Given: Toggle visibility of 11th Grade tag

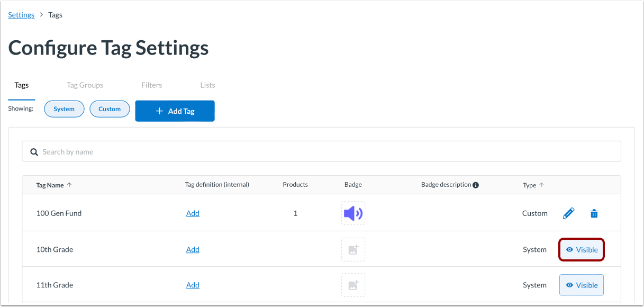Looking at the screenshot, I should tap(582, 285).
